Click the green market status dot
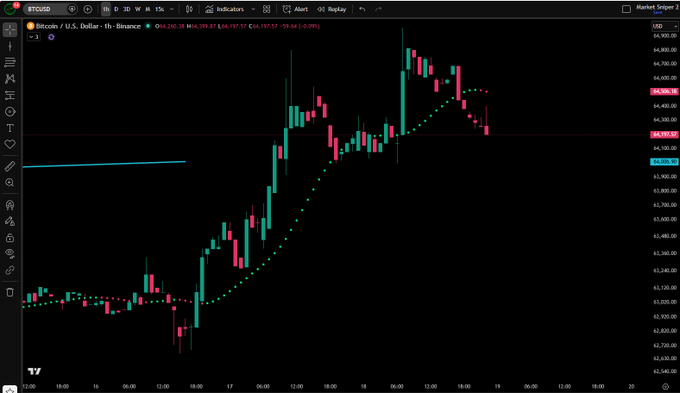 click(148, 26)
